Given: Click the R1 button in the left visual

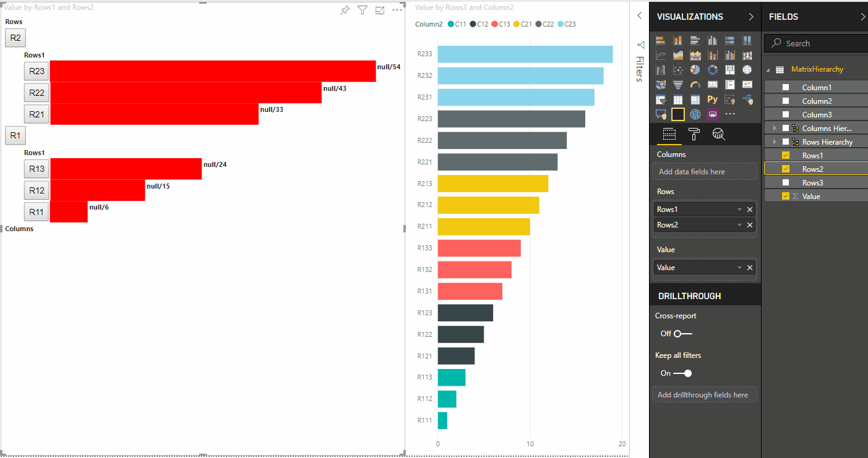Looking at the screenshot, I should (15, 135).
